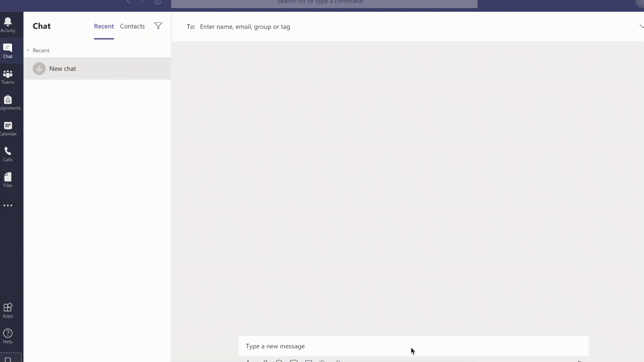Open the Apps store icon
Image resolution: width=644 pixels, height=362 pixels.
coord(8,310)
